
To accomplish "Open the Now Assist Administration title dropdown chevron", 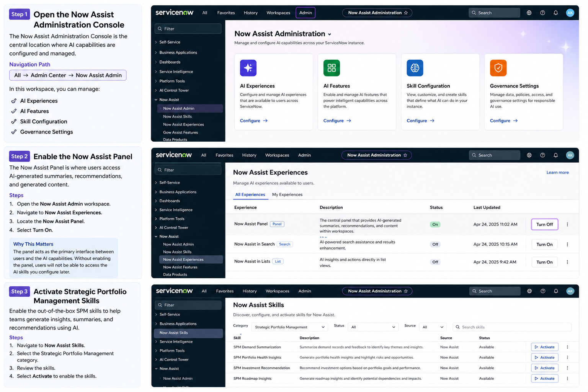I will coord(330,34).
